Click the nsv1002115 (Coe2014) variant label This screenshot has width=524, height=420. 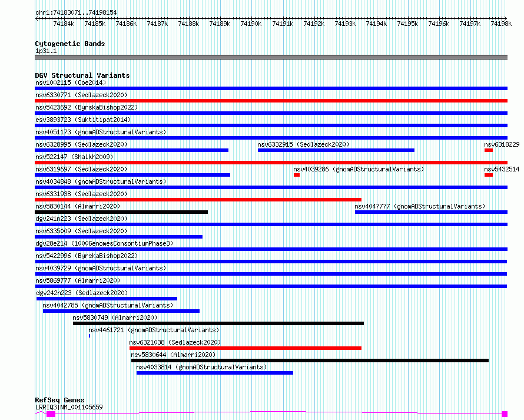click(x=71, y=82)
